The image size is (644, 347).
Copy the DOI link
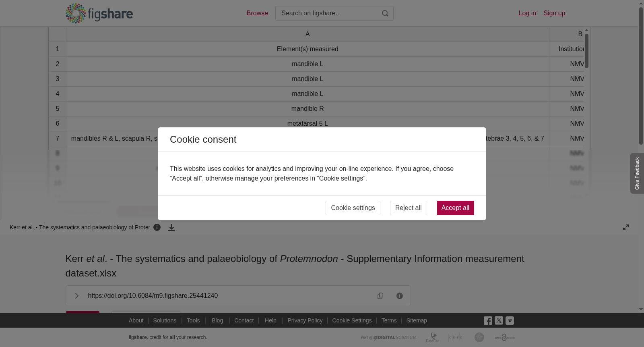coord(380,296)
